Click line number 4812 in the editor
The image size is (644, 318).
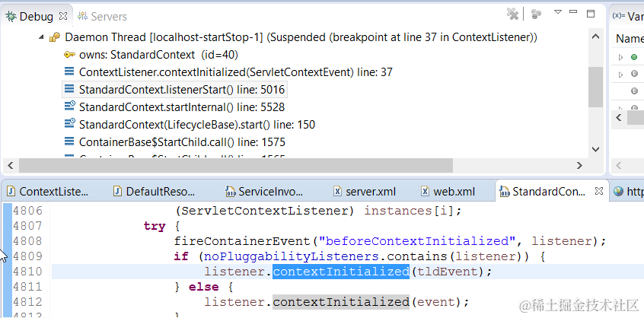(x=27, y=302)
